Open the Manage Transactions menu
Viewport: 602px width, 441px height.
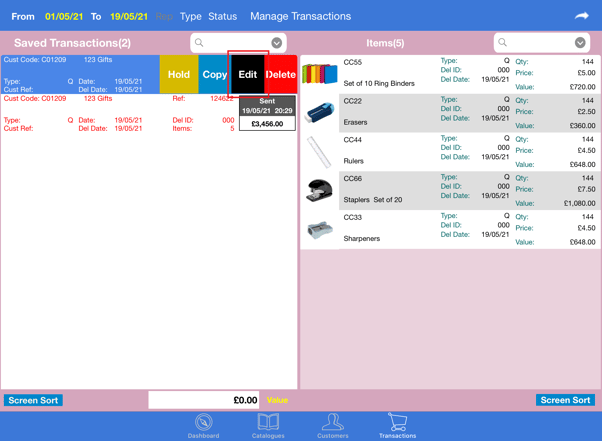click(x=300, y=16)
